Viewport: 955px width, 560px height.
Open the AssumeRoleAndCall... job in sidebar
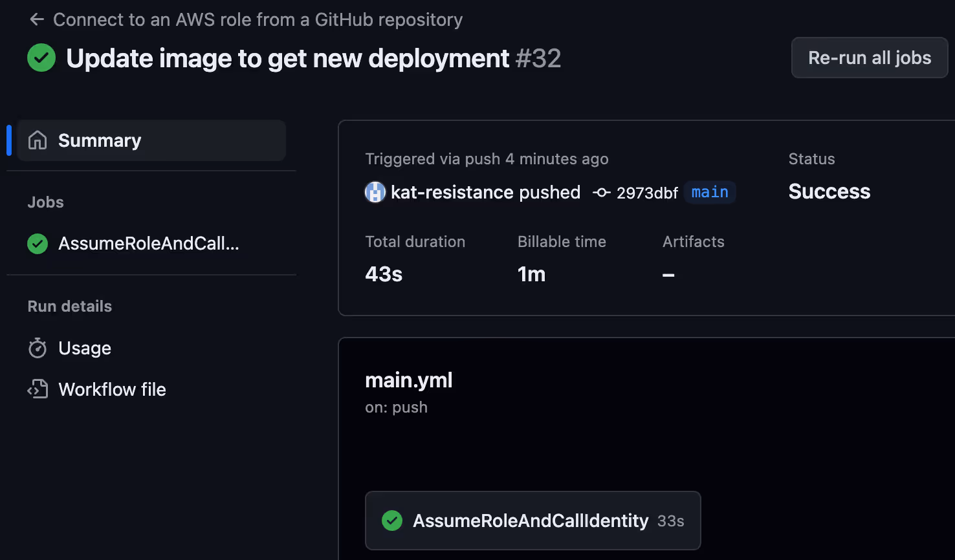click(149, 243)
